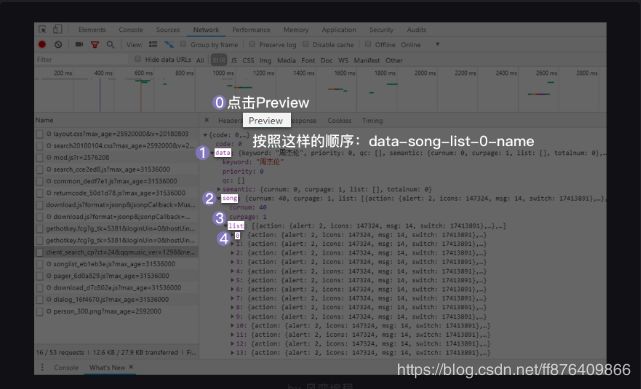Toggle the red filter funnel icon
The width and height of the screenshot is (641, 389).
coord(95,45)
